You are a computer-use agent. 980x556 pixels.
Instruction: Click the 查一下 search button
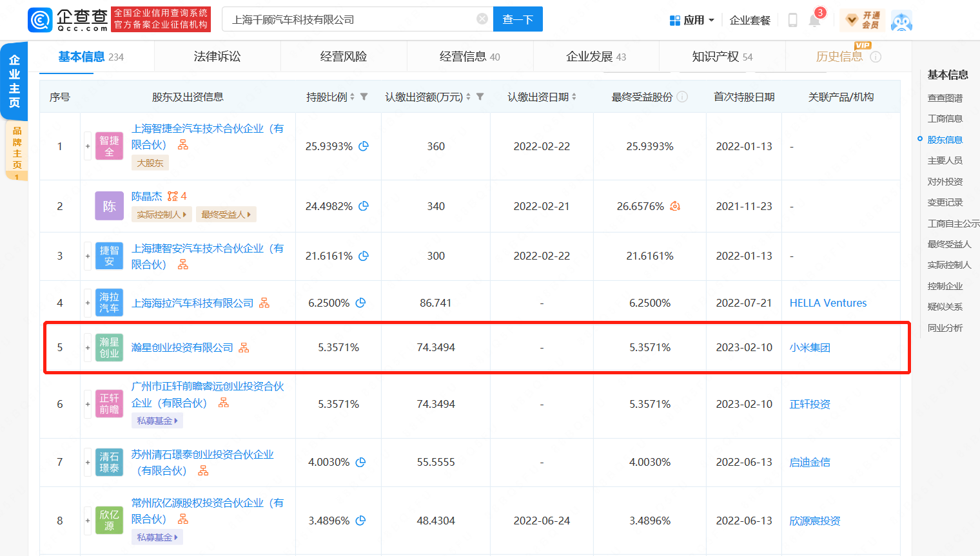pos(518,19)
